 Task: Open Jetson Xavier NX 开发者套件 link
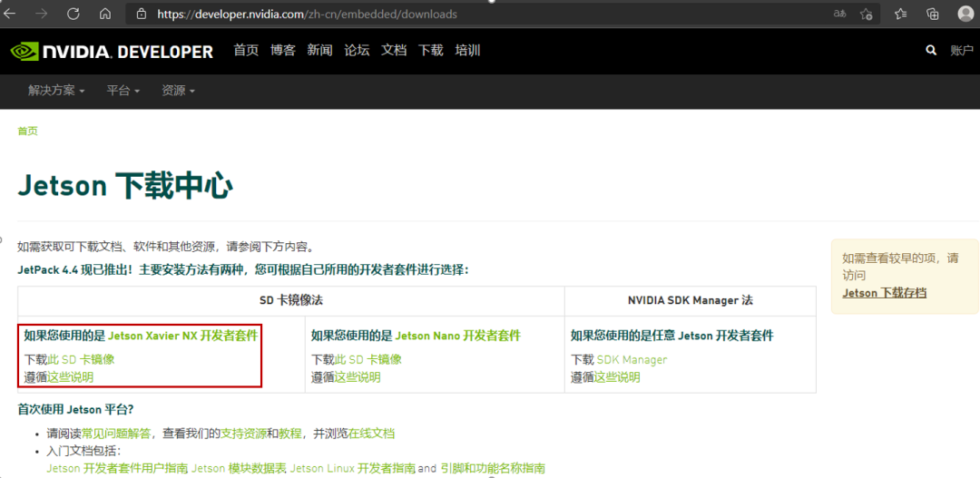click(x=183, y=336)
